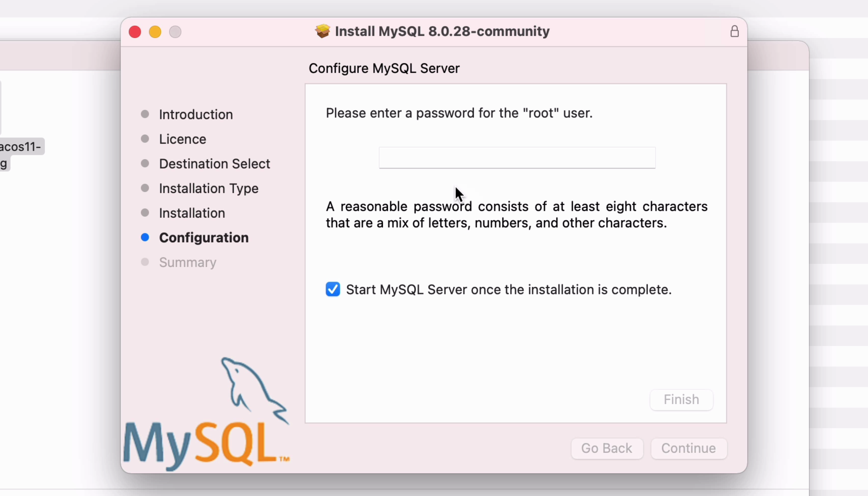Click the Continue button
The image size is (868, 496).
(x=688, y=448)
